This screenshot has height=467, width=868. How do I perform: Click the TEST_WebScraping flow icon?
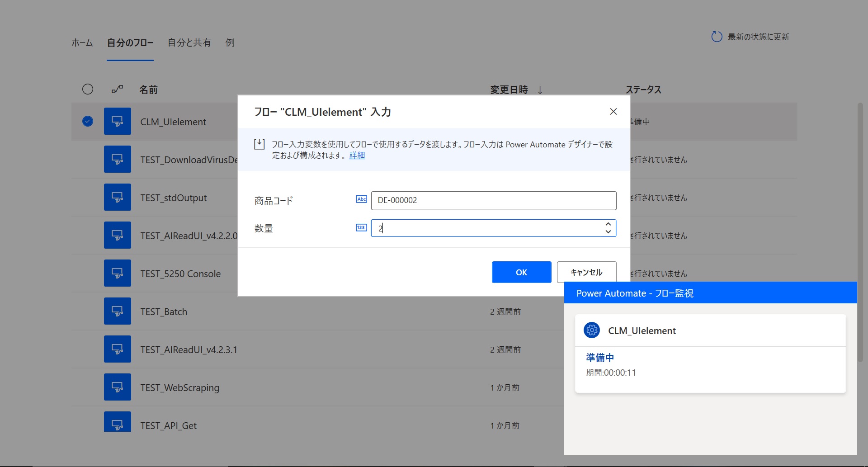(118, 387)
